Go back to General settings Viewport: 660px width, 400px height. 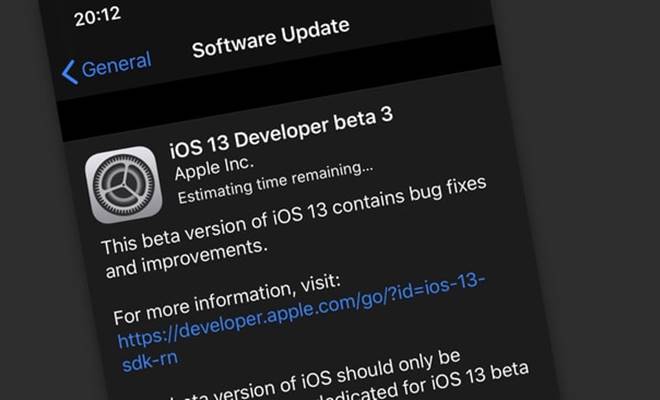pyautogui.click(x=106, y=67)
